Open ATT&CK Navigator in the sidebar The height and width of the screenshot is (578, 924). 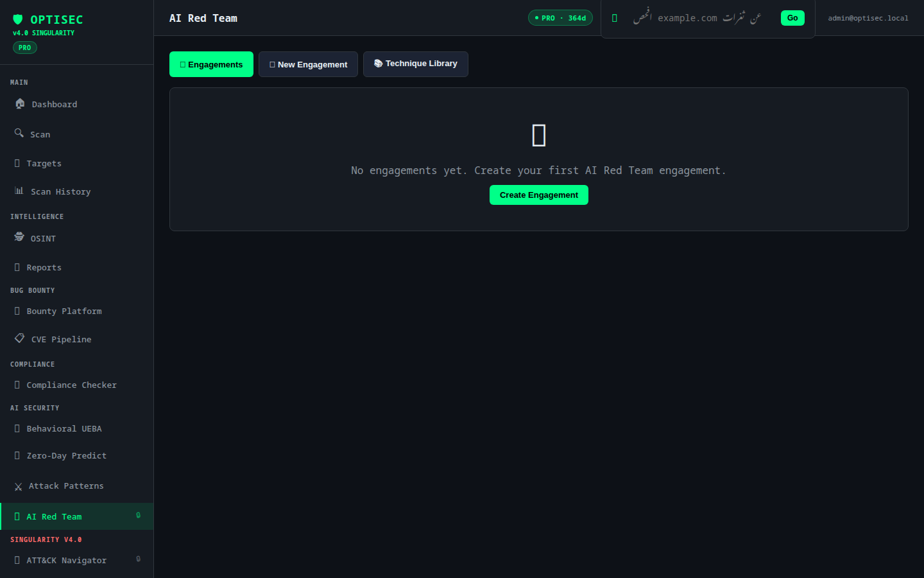click(x=77, y=560)
